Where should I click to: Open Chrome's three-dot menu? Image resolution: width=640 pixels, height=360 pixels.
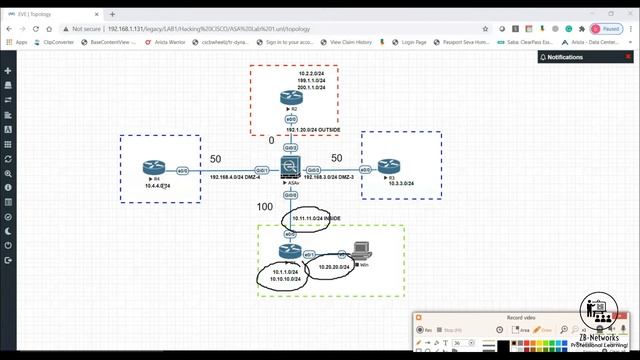[x=631, y=29]
